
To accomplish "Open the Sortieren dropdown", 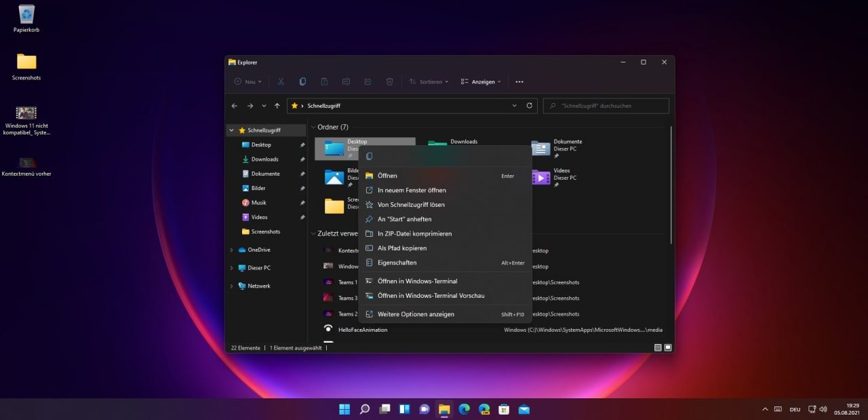I will point(429,81).
